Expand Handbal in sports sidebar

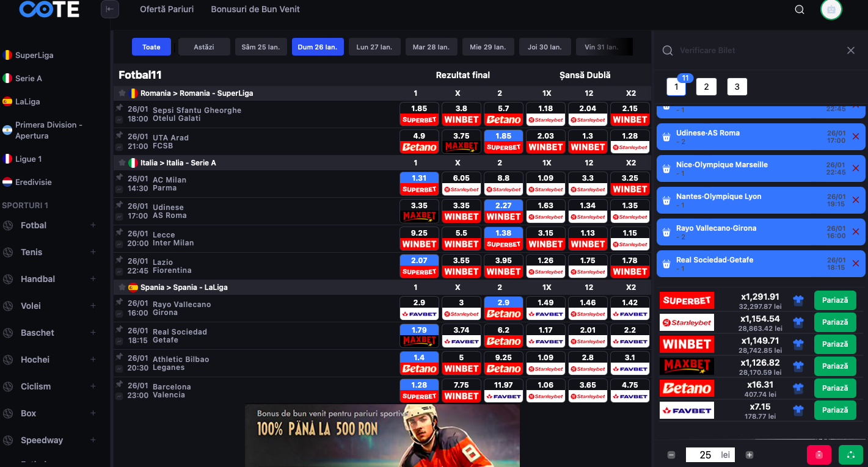tap(93, 279)
